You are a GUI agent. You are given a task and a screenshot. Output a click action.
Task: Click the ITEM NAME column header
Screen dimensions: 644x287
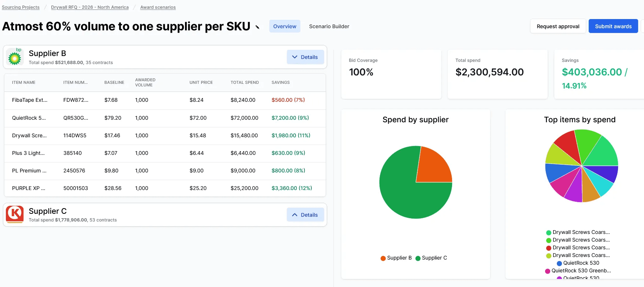click(24, 82)
